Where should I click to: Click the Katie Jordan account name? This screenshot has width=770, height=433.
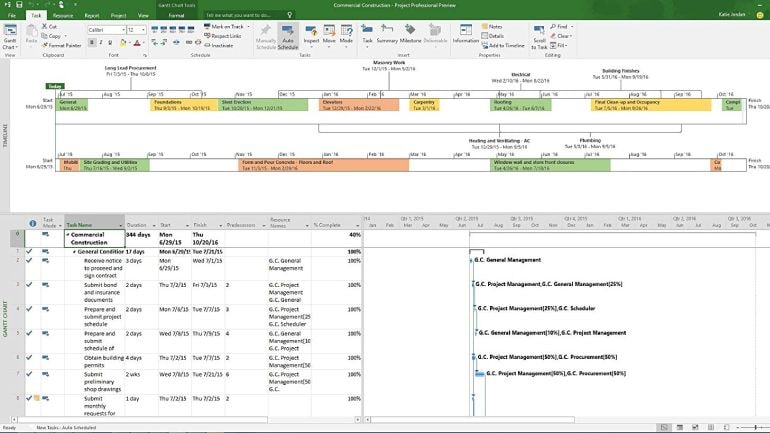732,15
